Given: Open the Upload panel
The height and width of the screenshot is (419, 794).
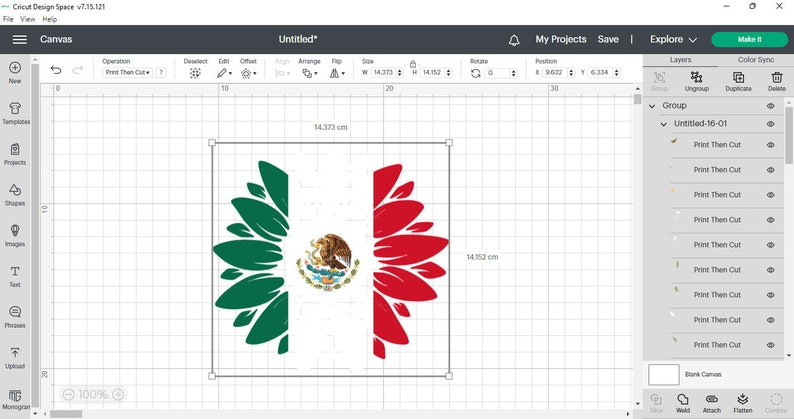Looking at the screenshot, I should [x=15, y=356].
